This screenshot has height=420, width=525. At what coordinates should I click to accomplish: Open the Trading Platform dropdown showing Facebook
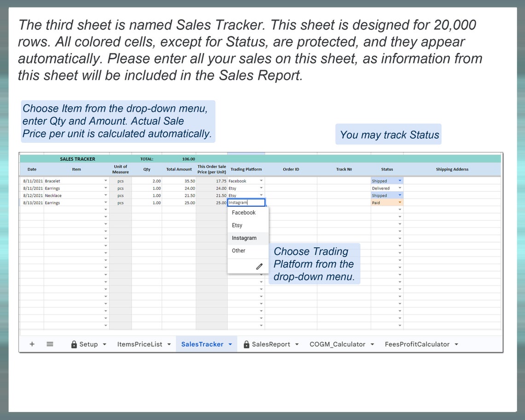click(x=261, y=181)
